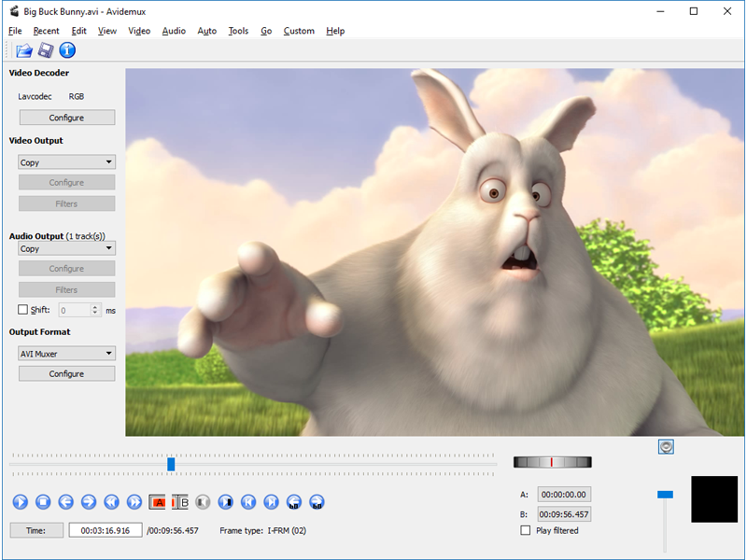747x560 pixels.
Task: Click Configure under Video Decoder
Action: click(x=66, y=117)
